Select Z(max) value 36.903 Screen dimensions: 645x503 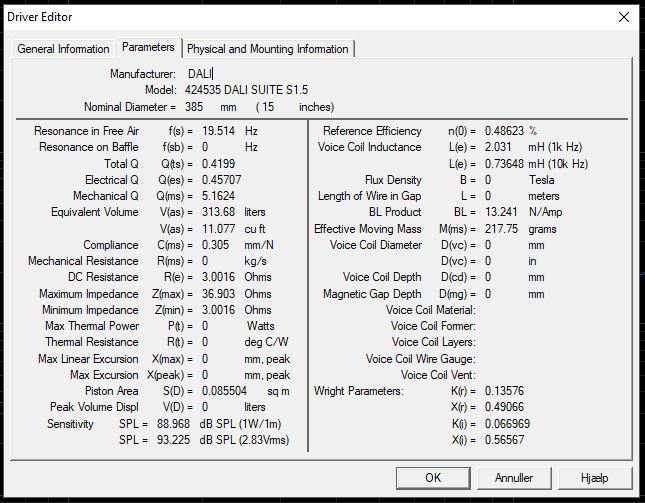218,294
